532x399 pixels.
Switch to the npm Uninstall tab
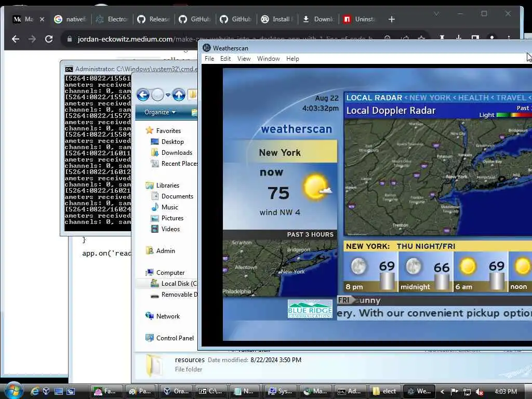(x=360, y=19)
